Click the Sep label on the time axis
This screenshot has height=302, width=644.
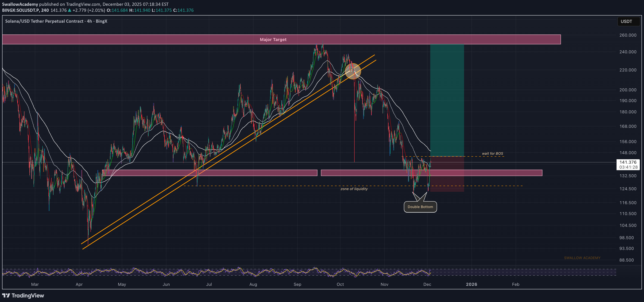pyautogui.click(x=297, y=284)
